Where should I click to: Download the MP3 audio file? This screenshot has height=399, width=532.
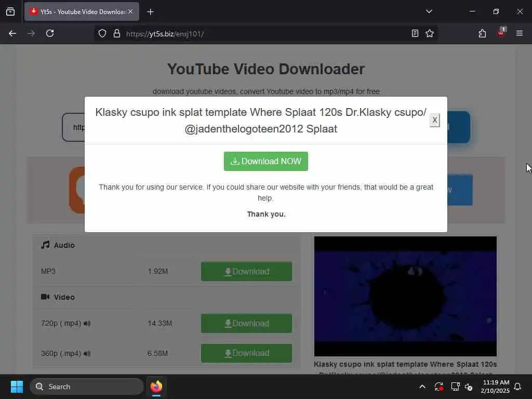pos(246,271)
